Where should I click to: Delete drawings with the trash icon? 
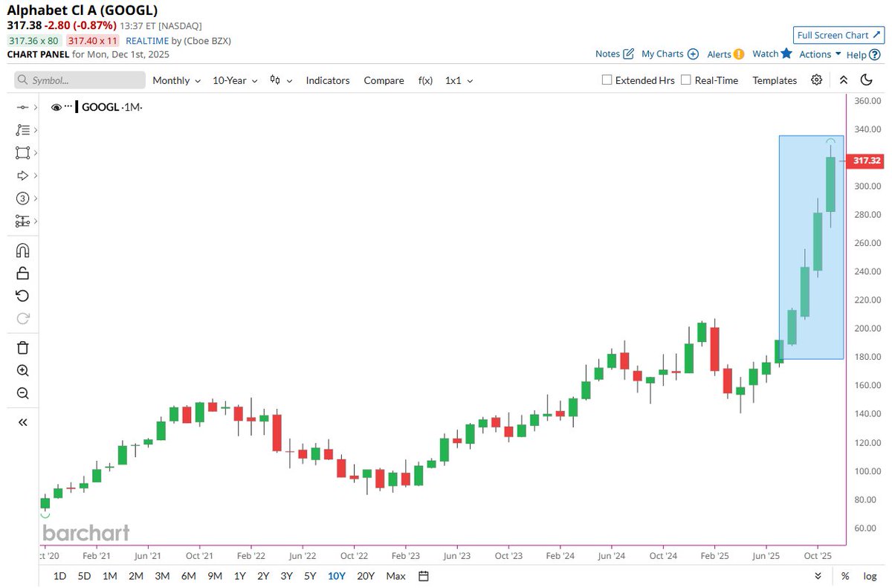pos(22,347)
